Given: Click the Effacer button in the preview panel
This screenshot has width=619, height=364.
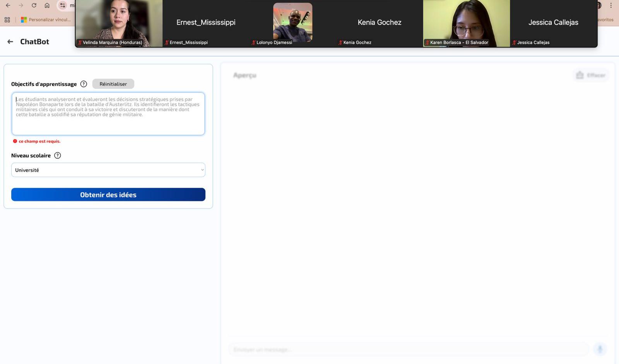Looking at the screenshot, I should (591, 75).
